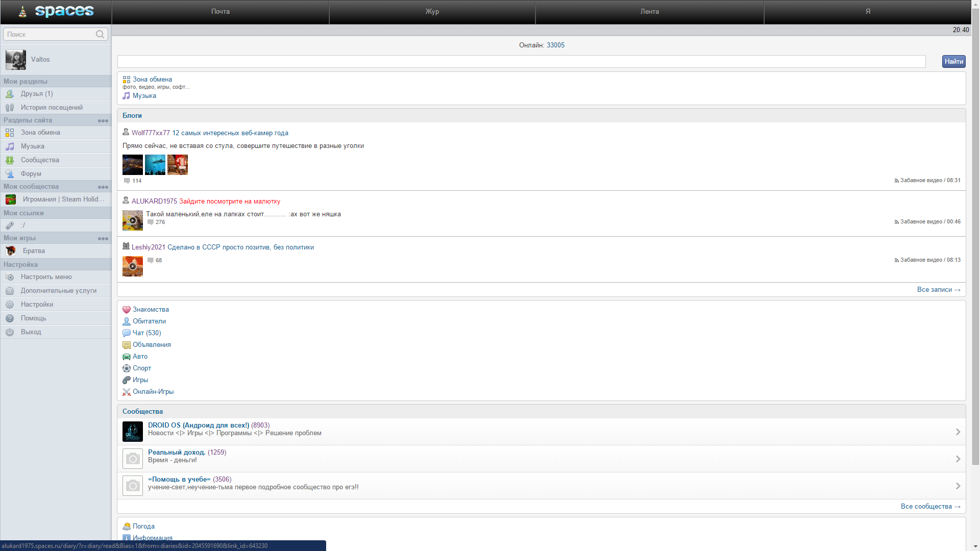
Task: Open История посещений
Action: click(x=52, y=107)
